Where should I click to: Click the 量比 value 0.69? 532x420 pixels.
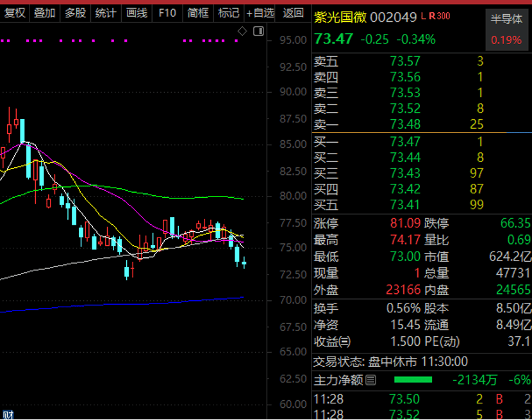pyautogui.click(x=519, y=239)
